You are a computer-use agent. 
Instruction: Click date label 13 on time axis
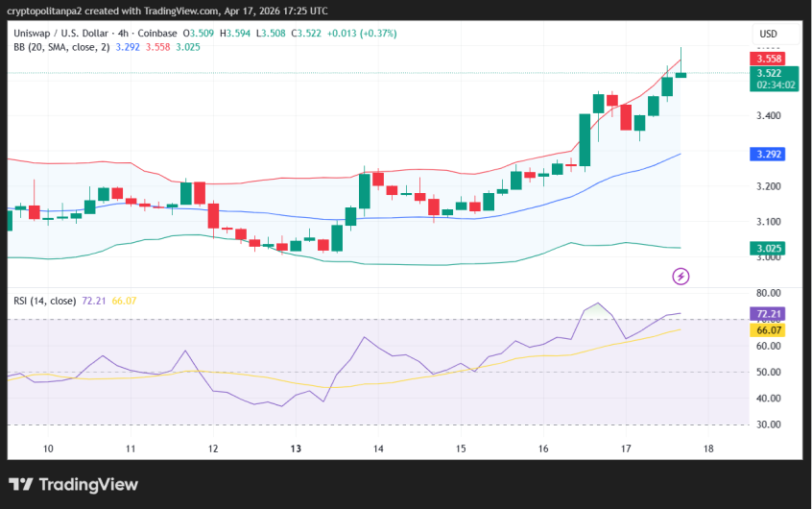[296, 448]
